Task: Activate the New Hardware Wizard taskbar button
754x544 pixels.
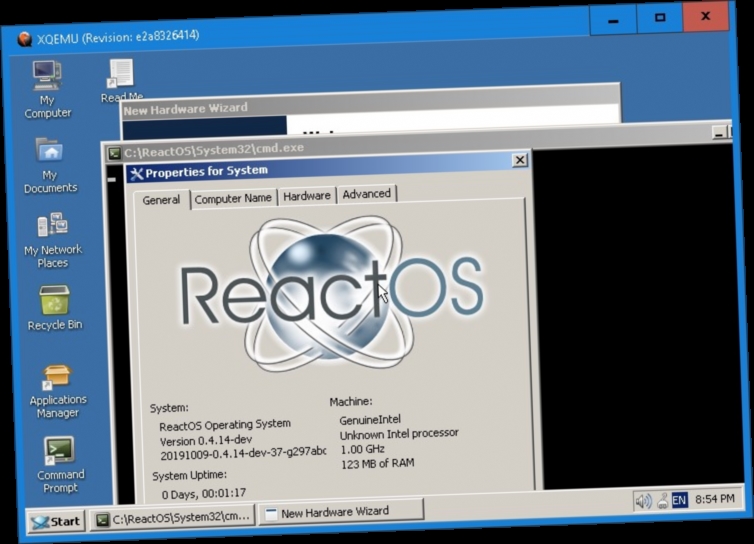Action: pyautogui.click(x=341, y=512)
